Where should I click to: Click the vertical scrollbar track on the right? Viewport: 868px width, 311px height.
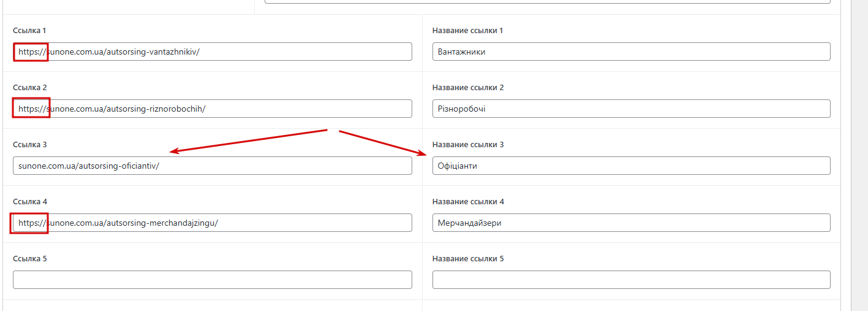tap(859, 155)
